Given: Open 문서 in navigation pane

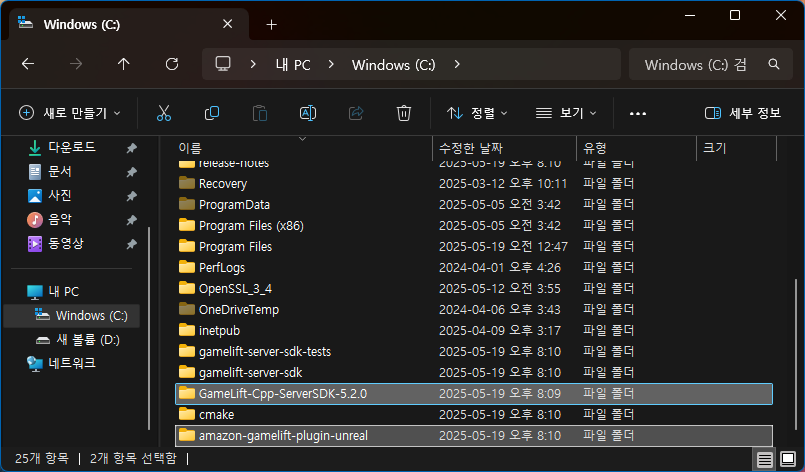Looking at the screenshot, I should 60,171.
